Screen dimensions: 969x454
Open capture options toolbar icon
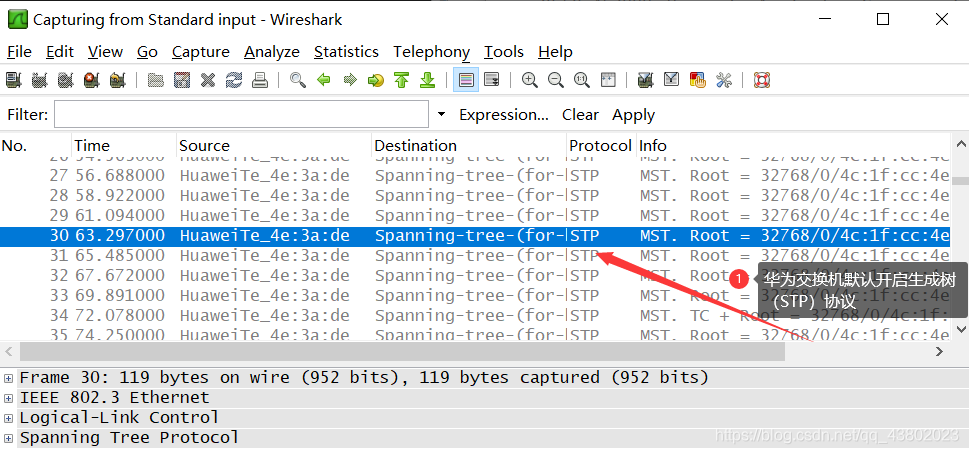[39, 80]
